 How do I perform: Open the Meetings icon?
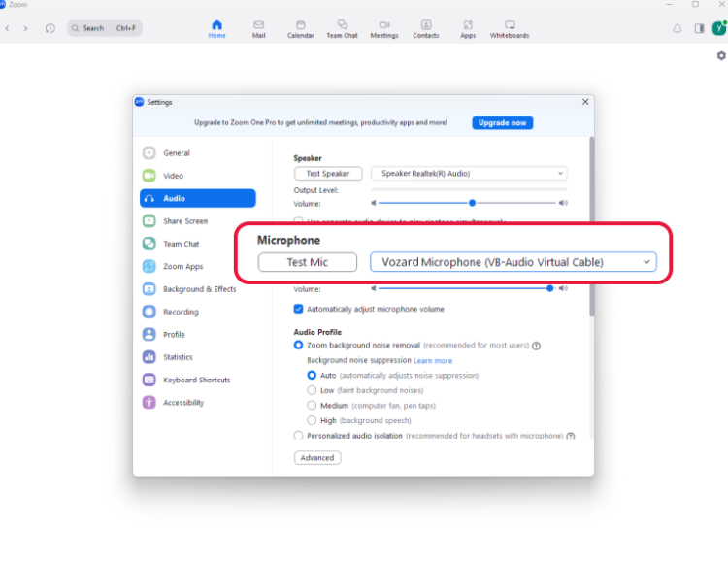(384, 29)
